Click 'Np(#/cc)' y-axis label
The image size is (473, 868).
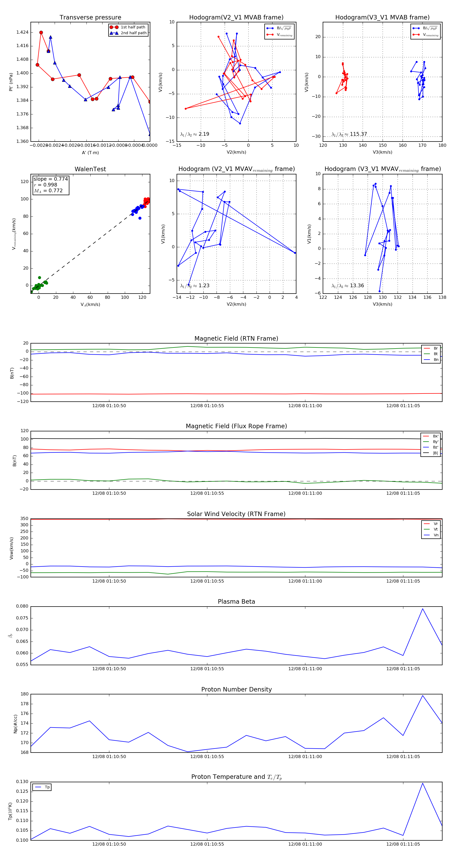(x=15, y=723)
